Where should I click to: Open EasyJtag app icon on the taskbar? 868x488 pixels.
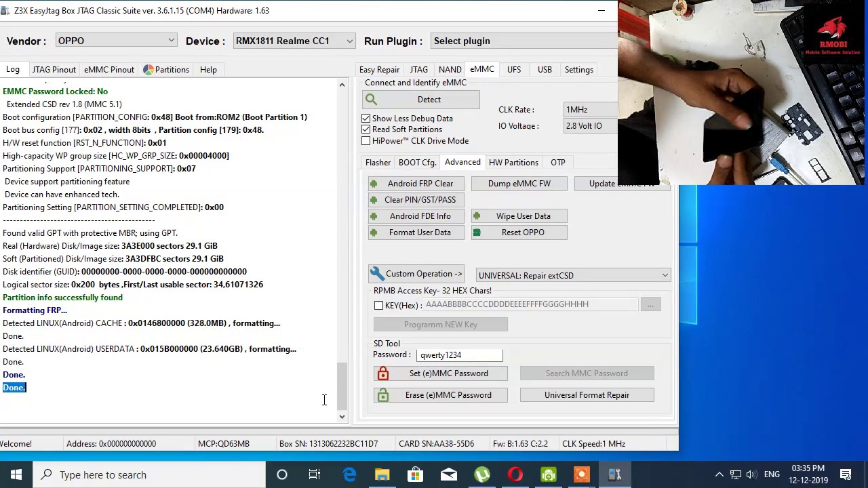pos(615,474)
